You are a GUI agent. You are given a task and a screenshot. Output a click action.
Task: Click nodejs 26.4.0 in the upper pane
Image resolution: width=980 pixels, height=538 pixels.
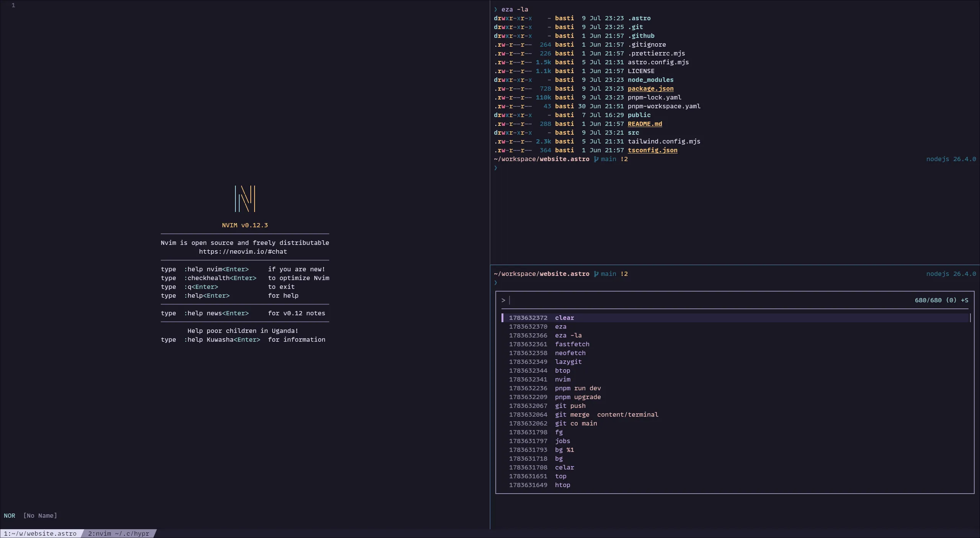[951, 159]
